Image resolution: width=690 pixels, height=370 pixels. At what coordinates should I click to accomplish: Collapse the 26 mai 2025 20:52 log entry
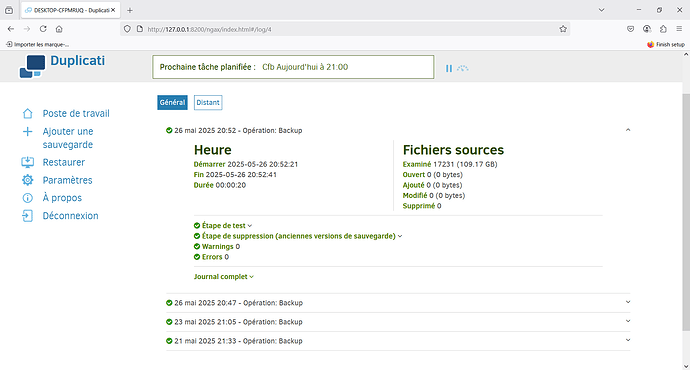point(628,130)
